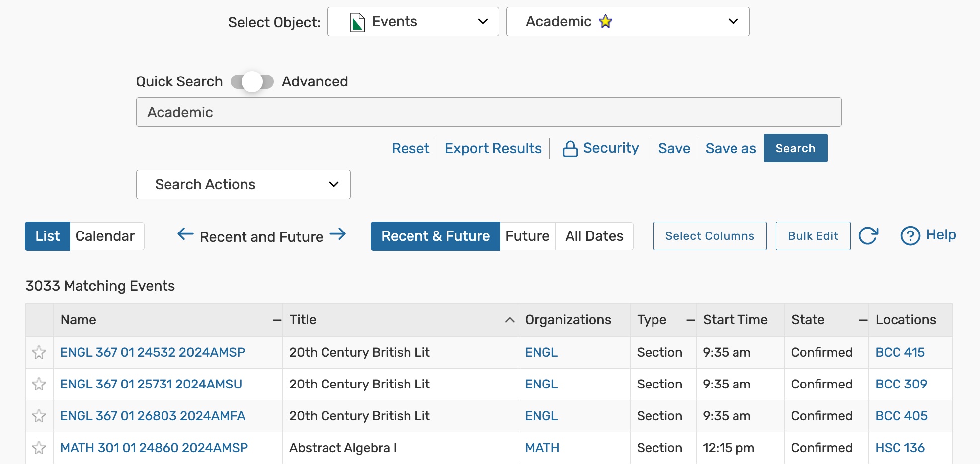
Task: Open the Search Actions dropdown
Action: [x=243, y=185]
